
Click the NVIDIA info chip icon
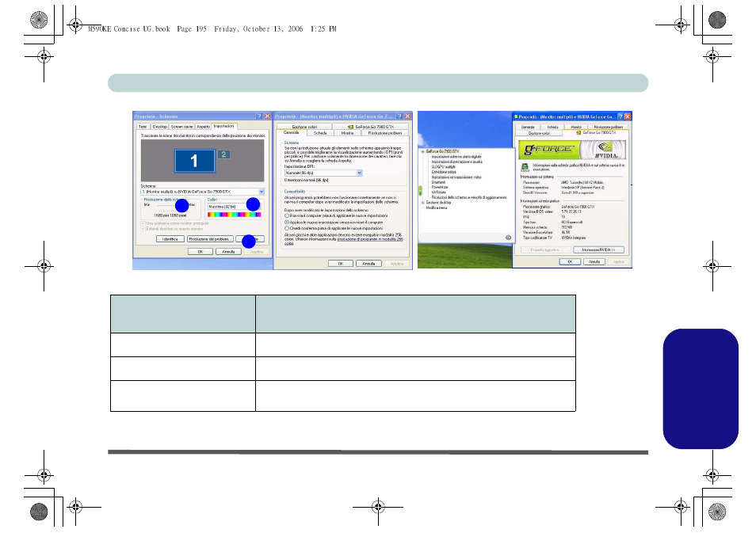coord(525,168)
